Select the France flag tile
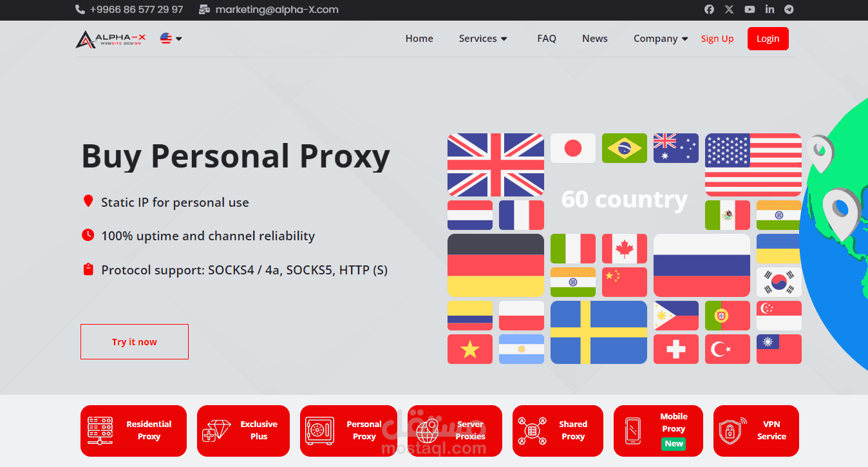Viewport: 868px width, 467px height. (x=522, y=215)
